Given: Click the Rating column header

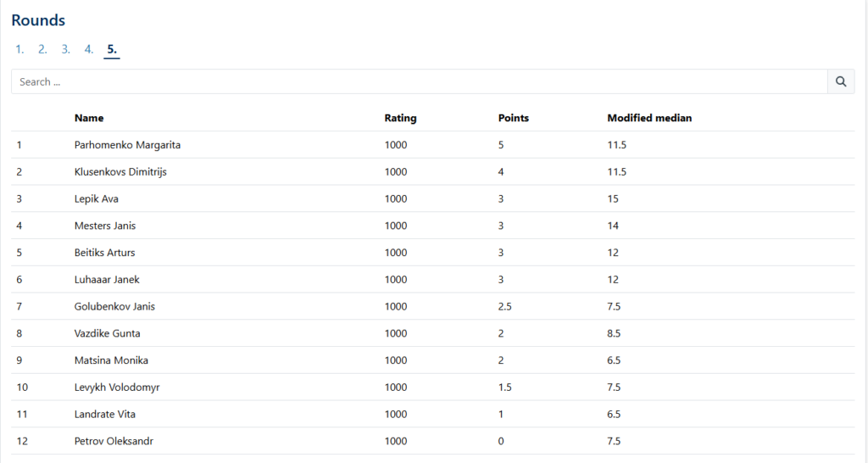Looking at the screenshot, I should tap(400, 118).
